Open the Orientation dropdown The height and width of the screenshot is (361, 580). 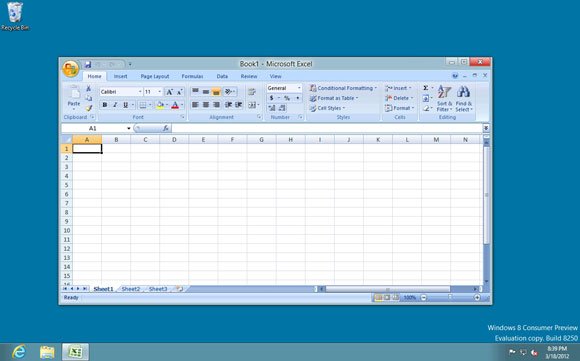point(230,91)
